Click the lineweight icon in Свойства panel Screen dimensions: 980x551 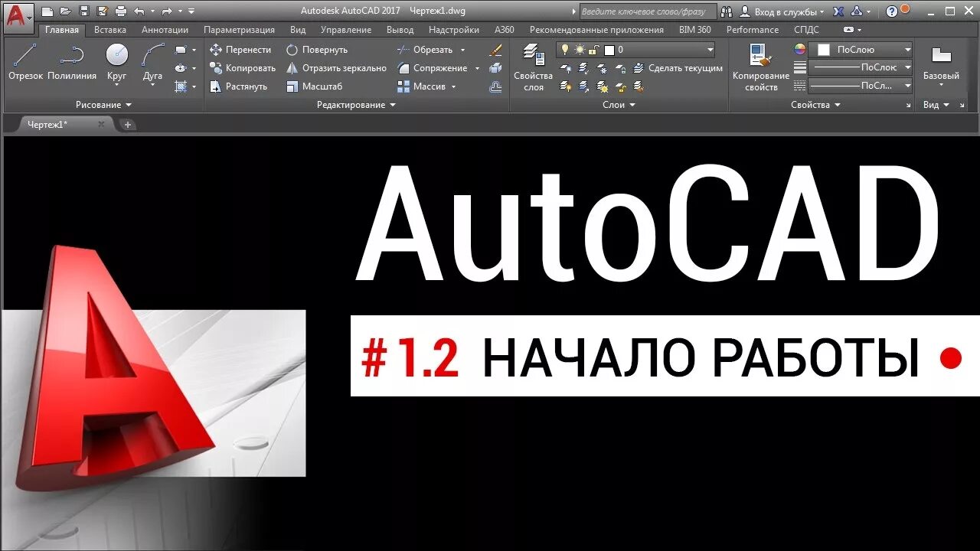(x=800, y=67)
